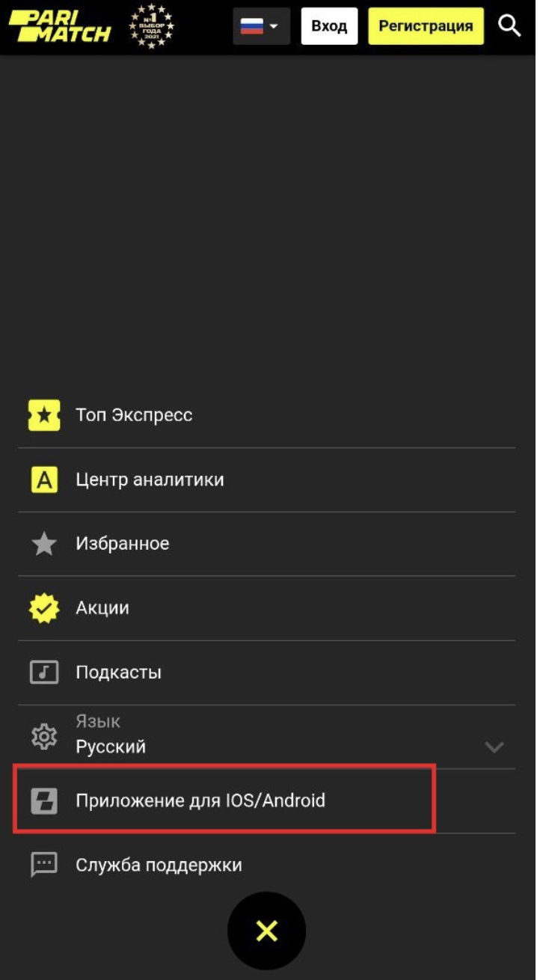The width and height of the screenshot is (540, 980).
Task: Open the search magnifier icon
Action: click(509, 26)
